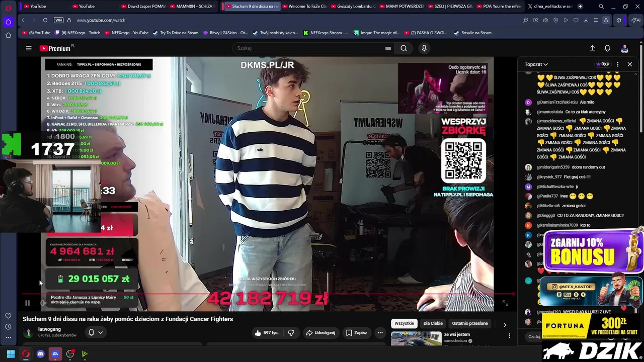Viewport: 644px width, 362px height.
Task: Open the (6) NEEXcsgo - Twitch bookmark
Action: [77, 33]
